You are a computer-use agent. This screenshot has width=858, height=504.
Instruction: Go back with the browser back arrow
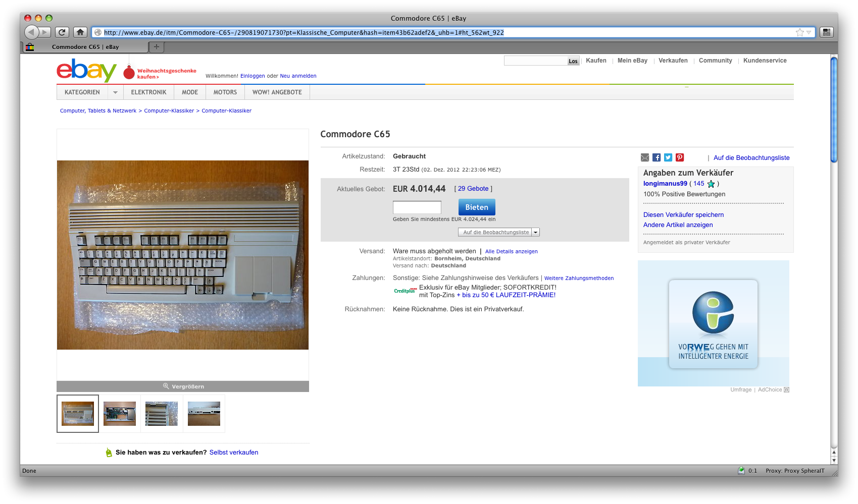point(31,32)
